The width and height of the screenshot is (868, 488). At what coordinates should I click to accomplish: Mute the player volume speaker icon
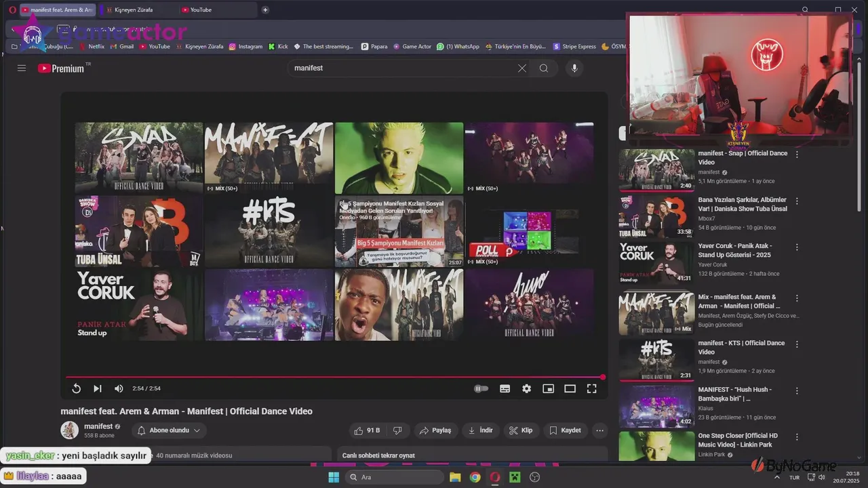[x=119, y=388]
